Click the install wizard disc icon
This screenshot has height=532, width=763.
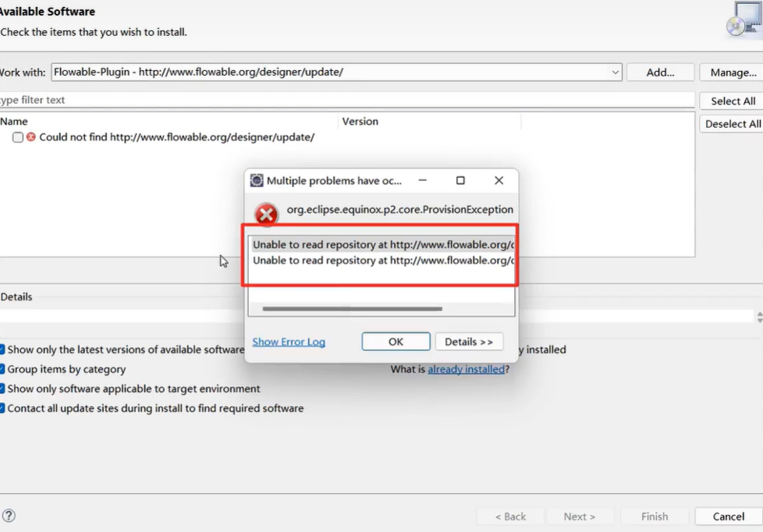743,19
